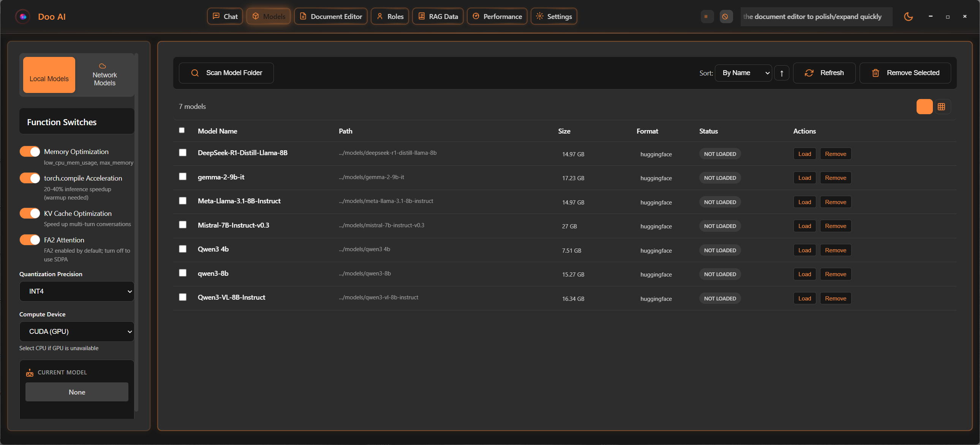Open the Performance tab

[x=497, y=16]
